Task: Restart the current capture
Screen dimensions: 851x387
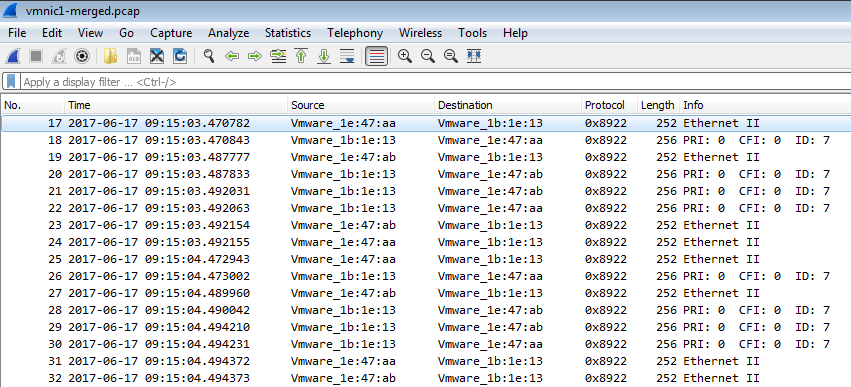Action: pyautogui.click(x=59, y=56)
